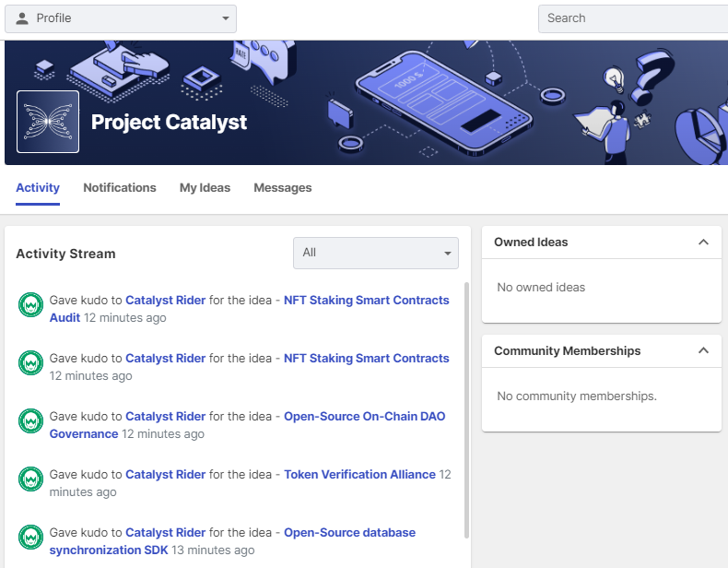Open the Messages tab
Viewport: 728px width, 568px height.
coord(282,187)
